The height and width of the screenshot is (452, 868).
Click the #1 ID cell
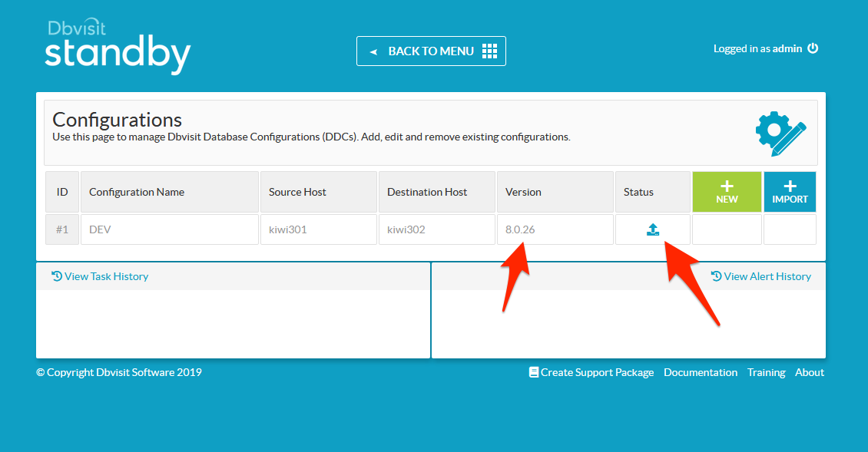(62, 229)
